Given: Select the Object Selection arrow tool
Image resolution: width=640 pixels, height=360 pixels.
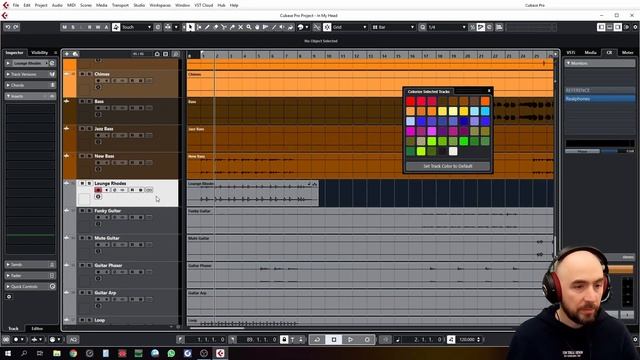Looking at the screenshot, I should (190, 27).
